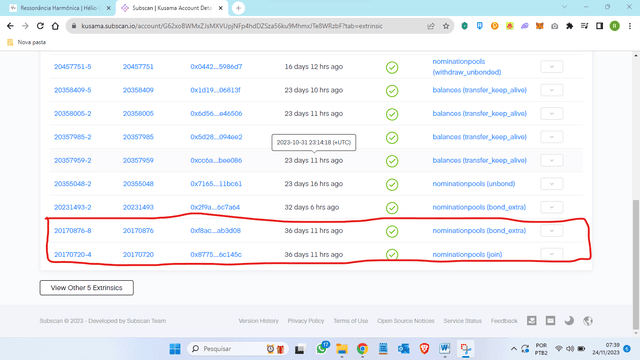Image resolution: width=640 pixels, height=360 pixels.
Task: Click the footer square icon next to the envelope
Action: [x=550, y=321]
